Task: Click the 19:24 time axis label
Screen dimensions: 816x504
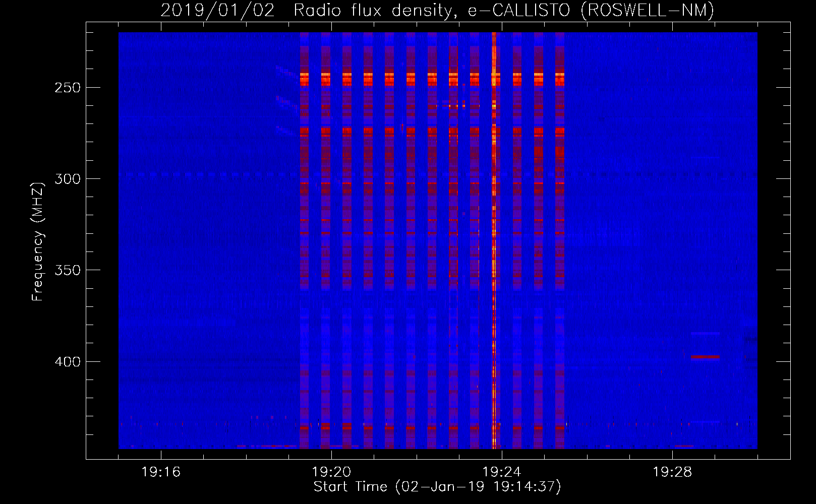Action: [502, 472]
